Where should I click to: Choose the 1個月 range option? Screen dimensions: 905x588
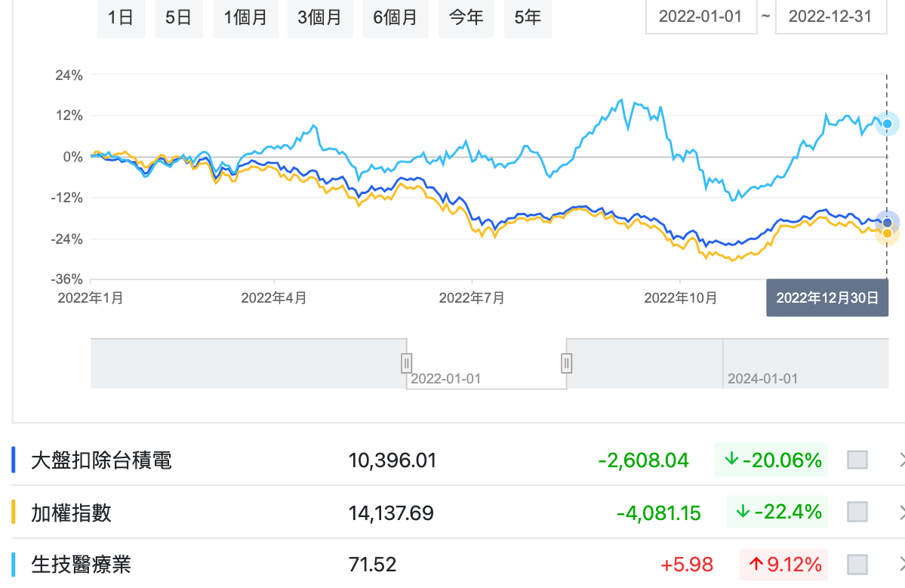246,17
